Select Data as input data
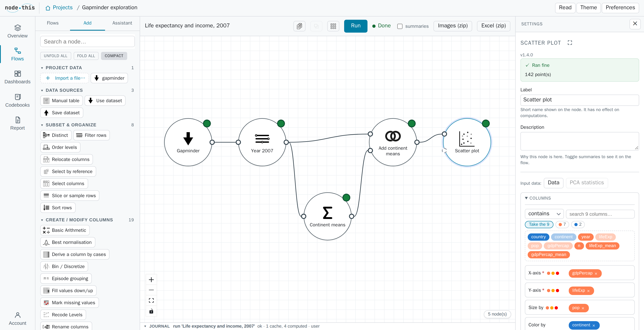 pos(553,183)
